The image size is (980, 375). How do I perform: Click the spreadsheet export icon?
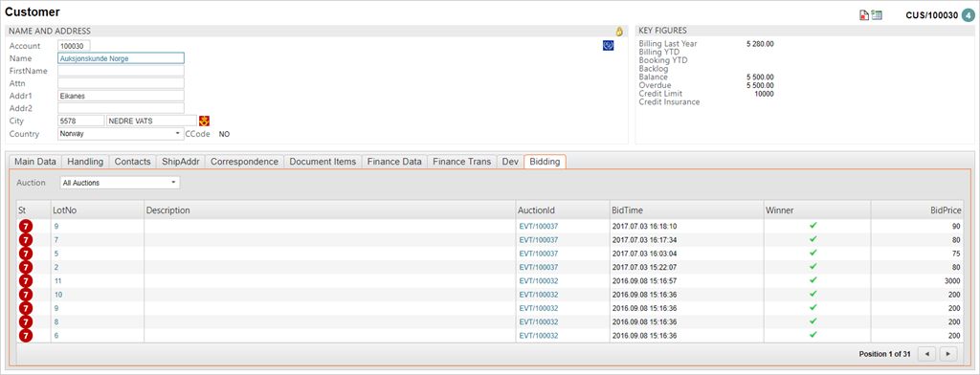click(x=877, y=15)
